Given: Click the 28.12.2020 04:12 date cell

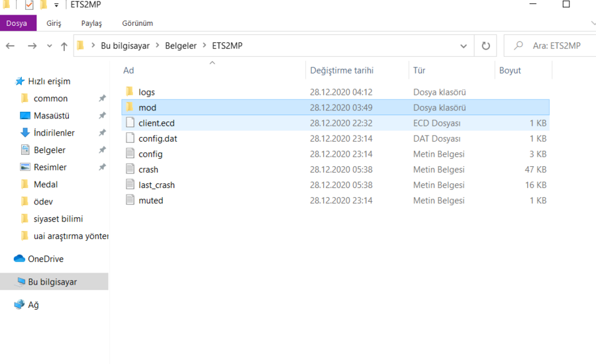Looking at the screenshot, I should pyautogui.click(x=341, y=92).
